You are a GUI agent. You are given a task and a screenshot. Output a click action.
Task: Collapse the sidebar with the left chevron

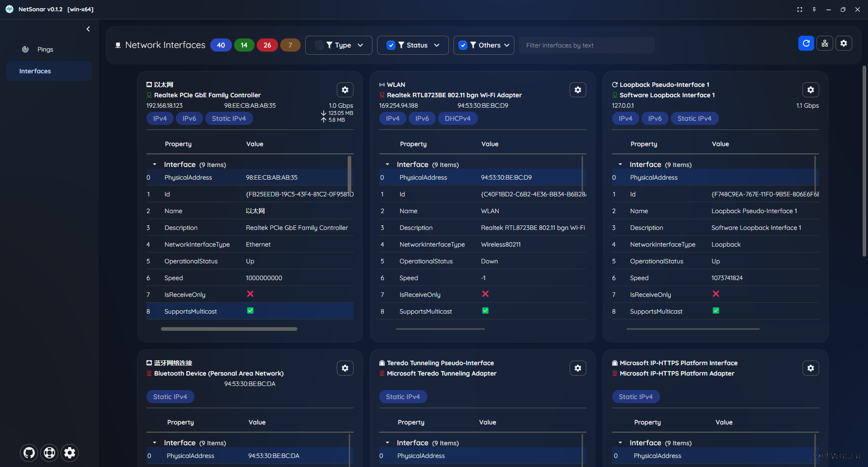coord(88,29)
